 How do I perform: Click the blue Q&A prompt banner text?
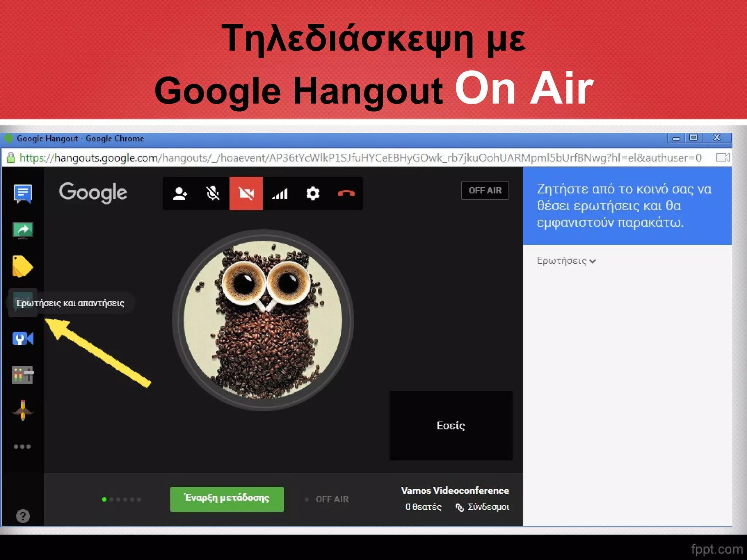(x=624, y=206)
